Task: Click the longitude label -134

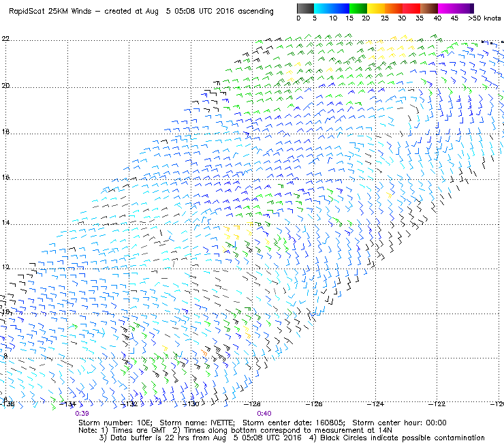Action: point(68,403)
